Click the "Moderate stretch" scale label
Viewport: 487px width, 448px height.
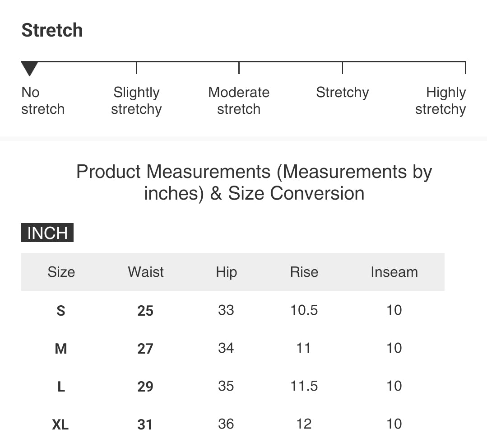[x=239, y=101]
